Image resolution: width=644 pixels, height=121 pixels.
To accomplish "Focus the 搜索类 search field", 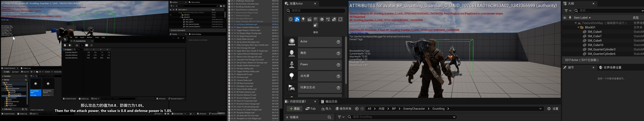I will (315, 11).
